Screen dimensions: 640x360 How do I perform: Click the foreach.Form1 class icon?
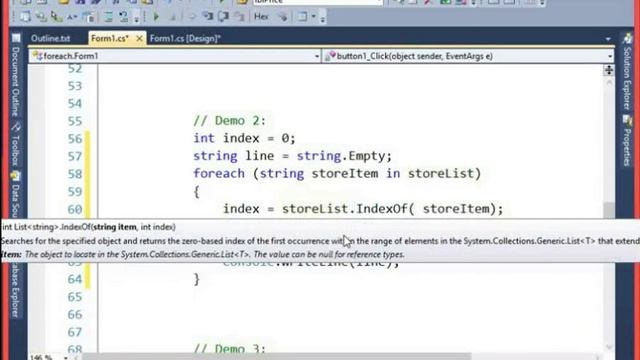[37, 56]
